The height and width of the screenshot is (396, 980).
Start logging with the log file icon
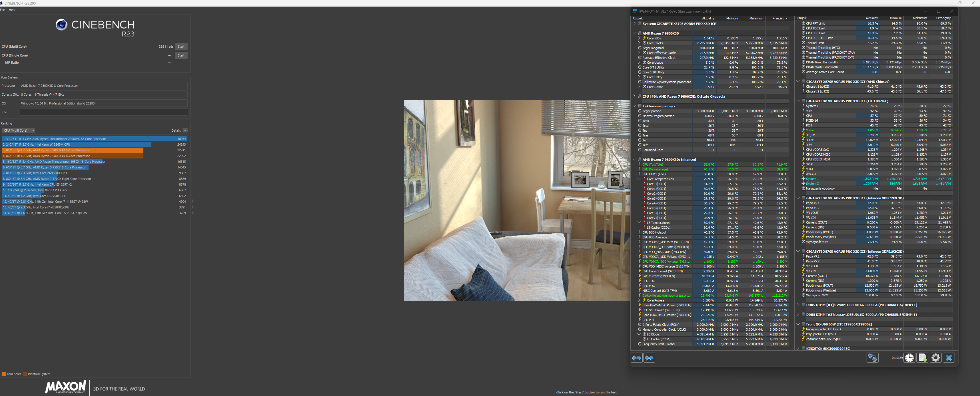point(922,357)
